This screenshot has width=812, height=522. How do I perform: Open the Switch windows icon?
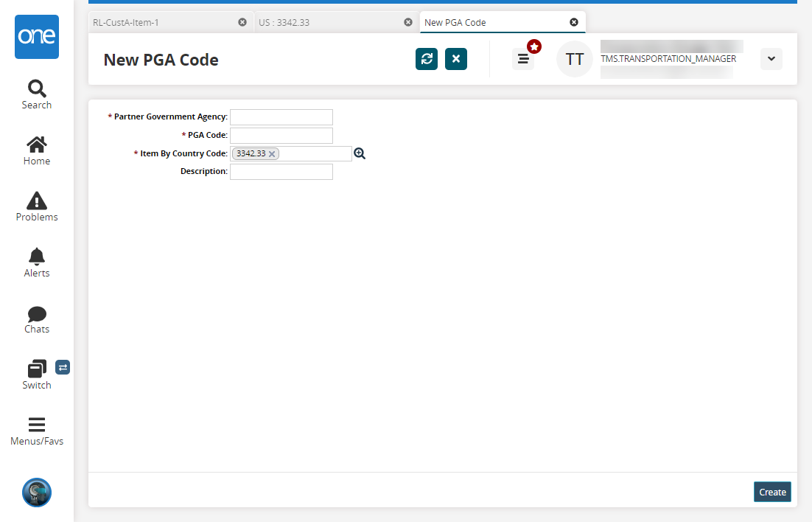[37, 375]
